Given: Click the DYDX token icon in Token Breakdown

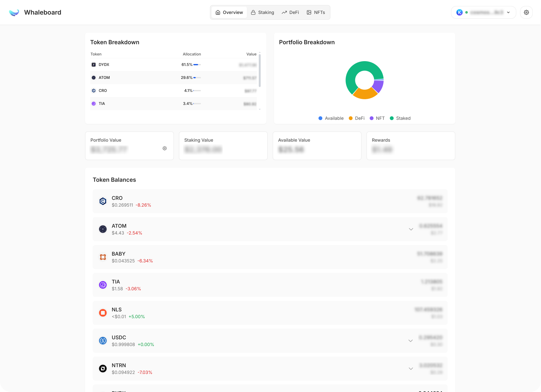Looking at the screenshot, I should coord(93,65).
